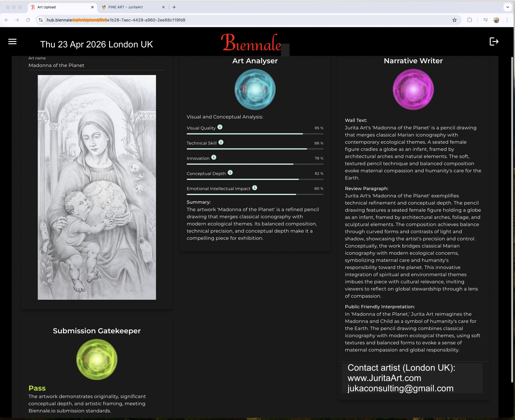
Task: Select the Art Upload tab
Action: [61, 7]
